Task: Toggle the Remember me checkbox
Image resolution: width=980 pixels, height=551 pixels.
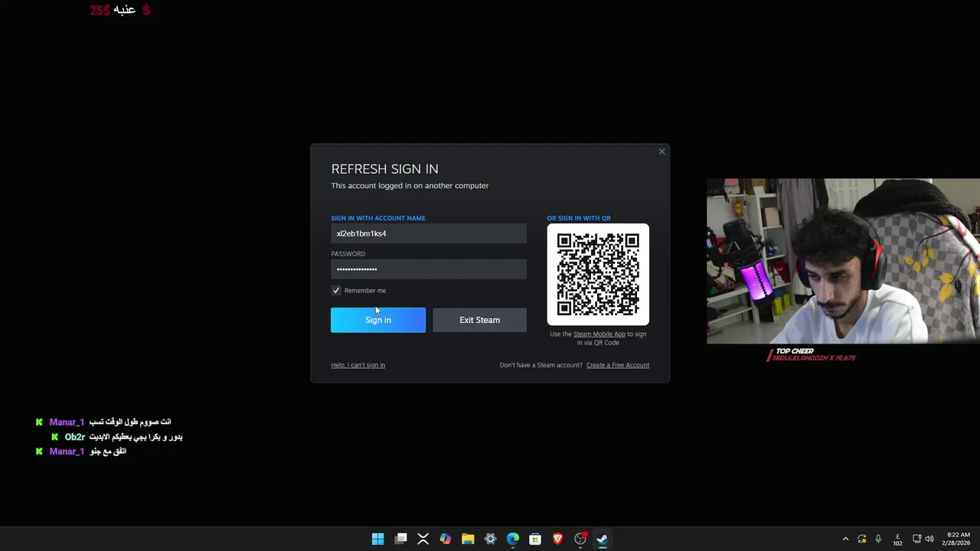Action: pyautogui.click(x=336, y=290)
